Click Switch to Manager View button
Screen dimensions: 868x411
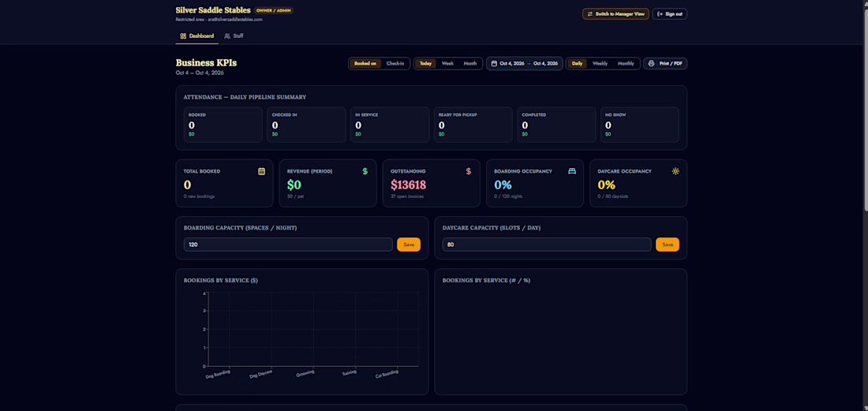tap(615, 14)
